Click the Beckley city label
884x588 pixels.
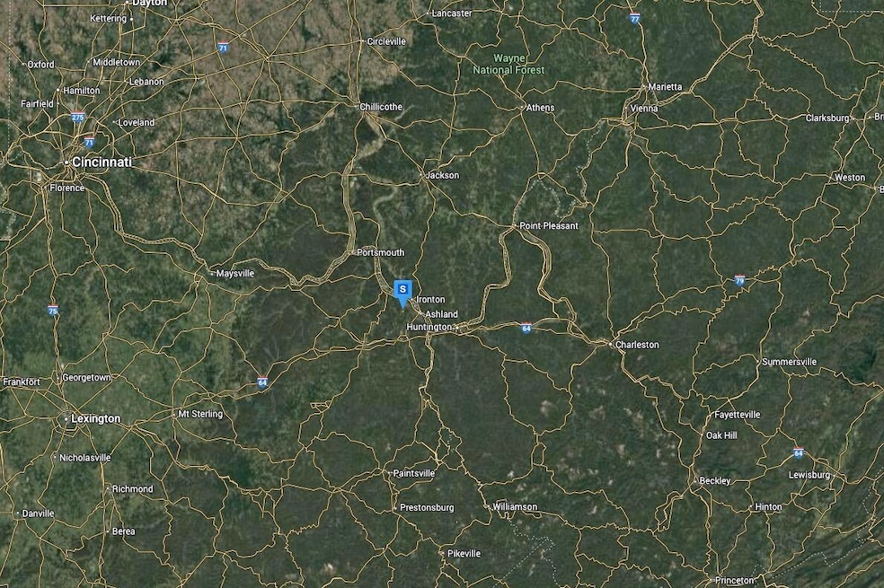point(715,481)
